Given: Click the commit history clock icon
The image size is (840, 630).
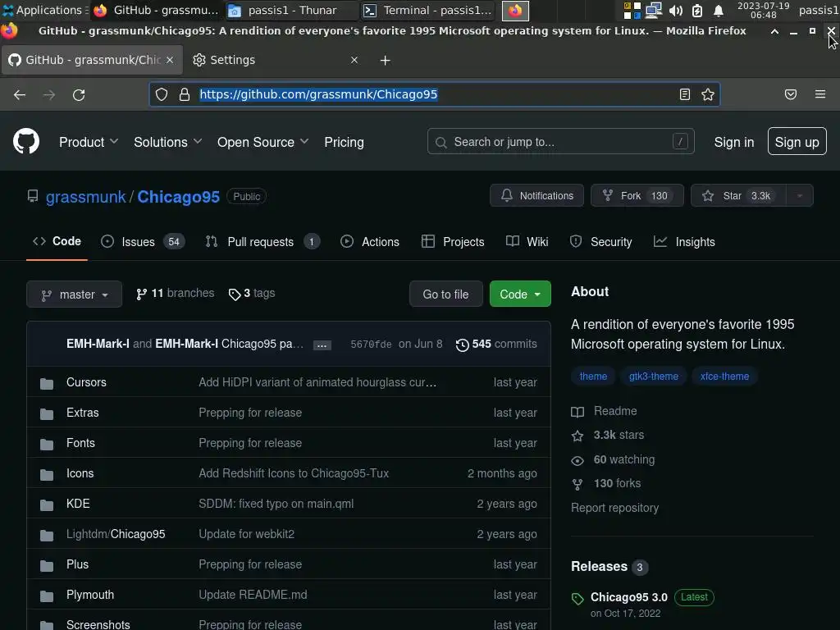Looking at the screenshot, I should [462, 345].
